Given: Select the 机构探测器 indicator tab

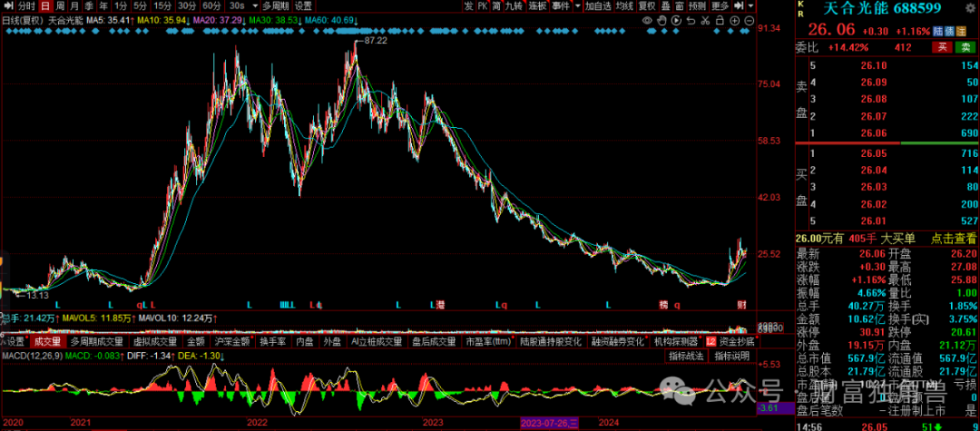Looking at the screenshot, I should click(x=676, y=342).
